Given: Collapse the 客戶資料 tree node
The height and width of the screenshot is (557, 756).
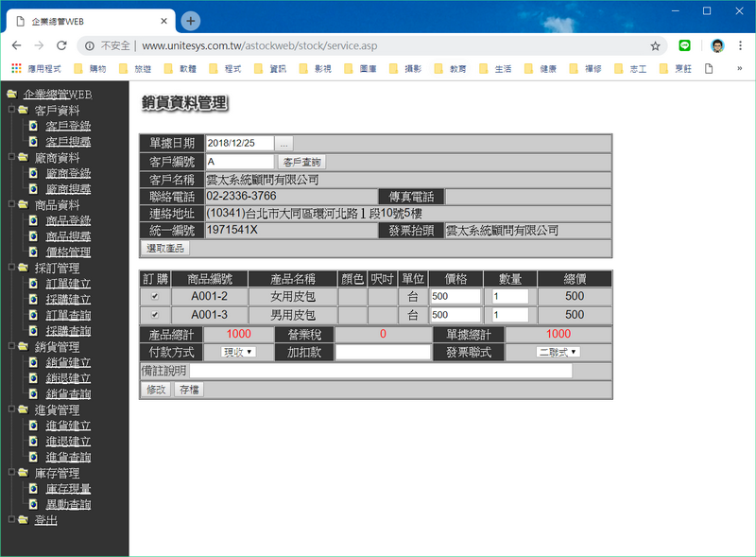Looking at the screenshot, I should (11, 110).
